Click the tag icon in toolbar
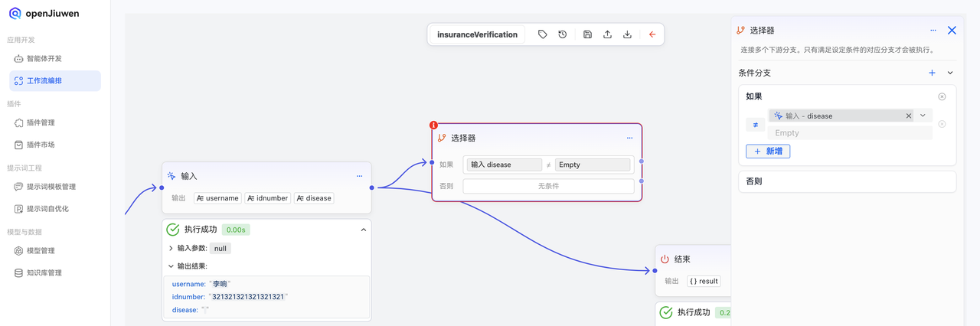980x326 pixels. (x=542, y=34)
